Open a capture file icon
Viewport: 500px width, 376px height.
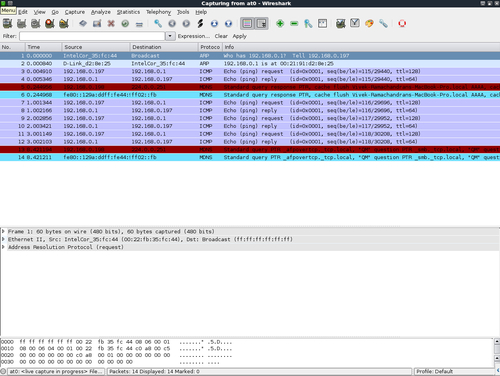tap(83, 23)
